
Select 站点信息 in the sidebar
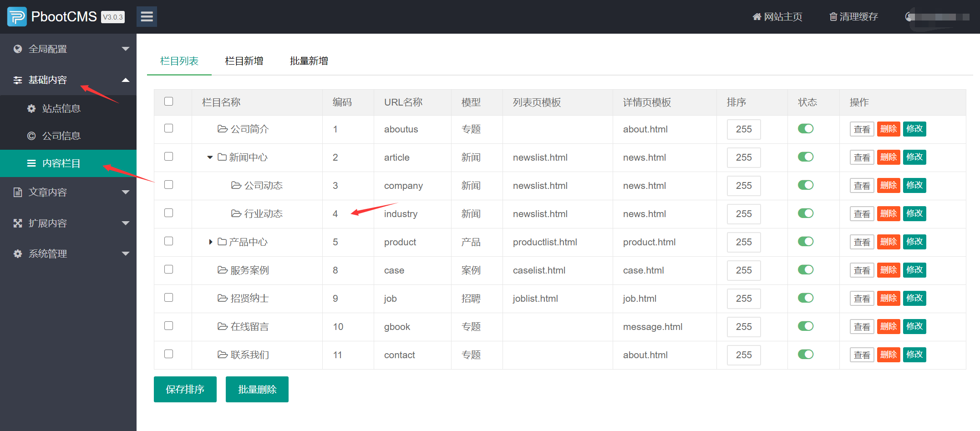[x=62, y=108]
